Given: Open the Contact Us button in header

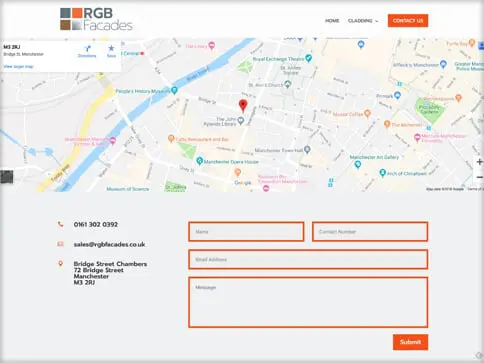Looking at the screenshot, I should (x=408, y=21).
